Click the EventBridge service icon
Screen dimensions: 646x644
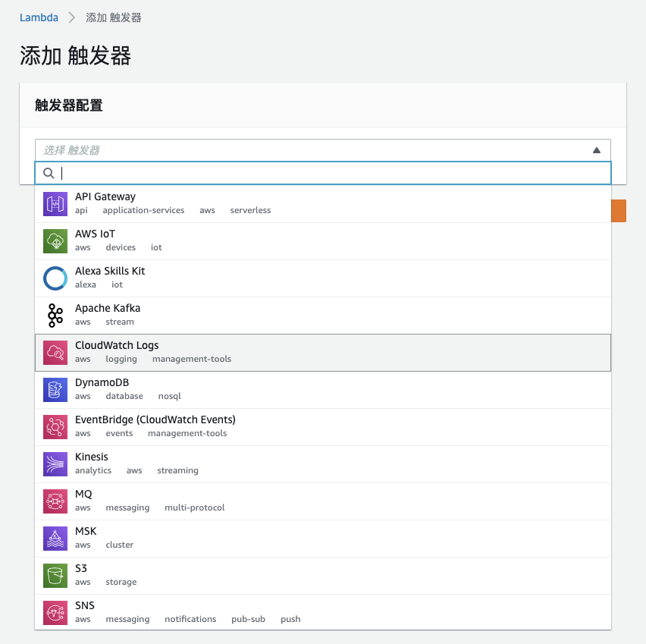click(x=55, y=427)
